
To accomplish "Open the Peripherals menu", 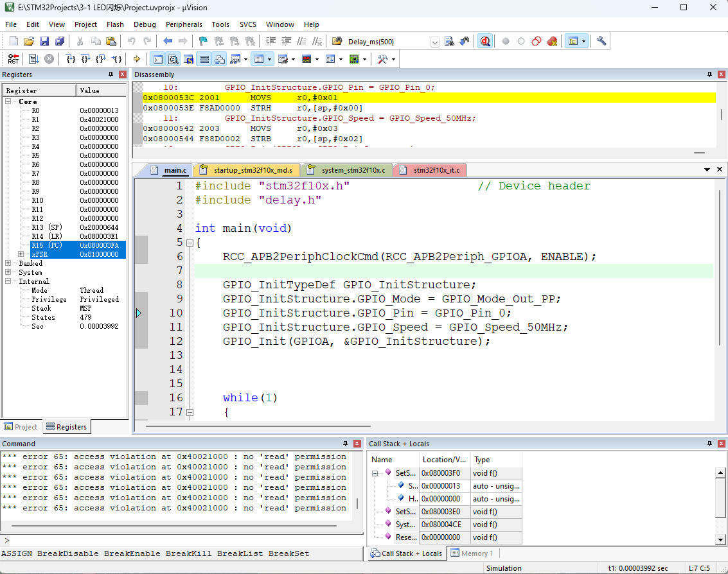I will [184, 24].
